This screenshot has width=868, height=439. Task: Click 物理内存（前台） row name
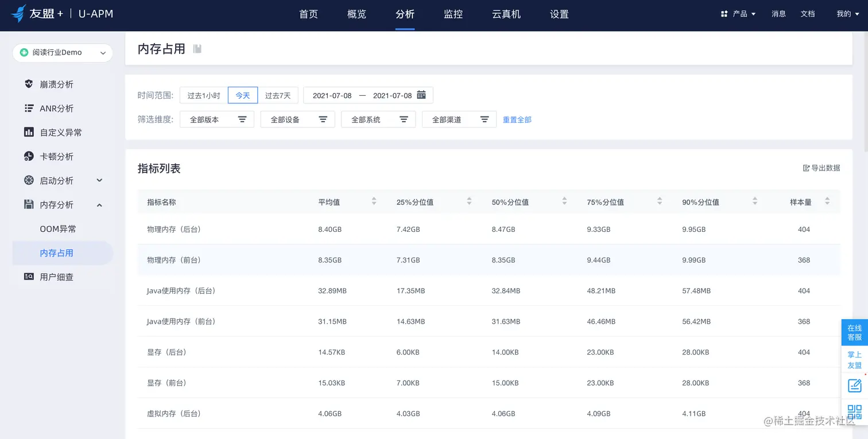click(175, 260)
